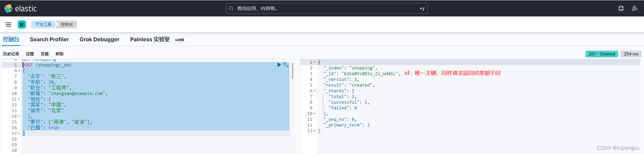Open the hamburger navigation menu
This screenshot has height=154, width=644.
(x=8, y=24)
